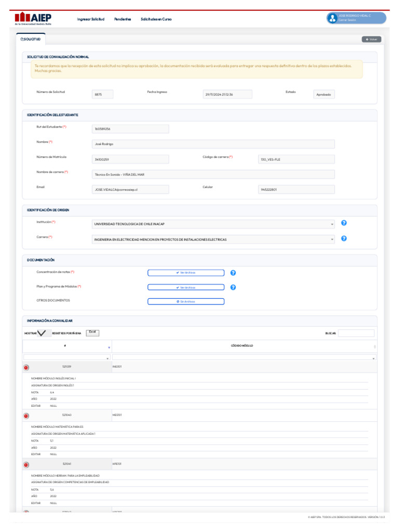Open the Mostrar registros per page dropdown
This screenshot has width=399, height=532.
pos(44,333)
